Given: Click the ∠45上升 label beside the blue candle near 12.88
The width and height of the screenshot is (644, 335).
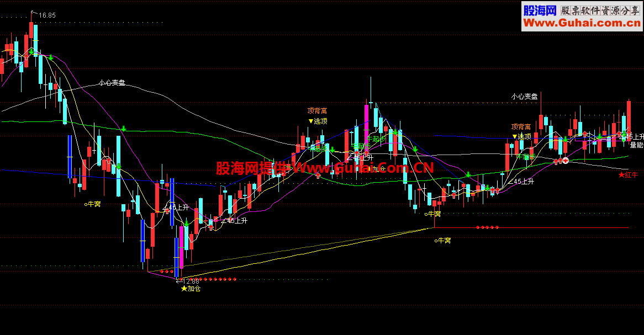Looking at the screenshot, I should click(x=176, y=208).
